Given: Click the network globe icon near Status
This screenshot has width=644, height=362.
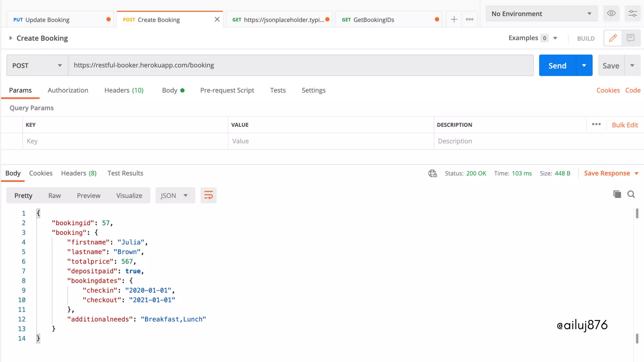Looking at the screenshot, I should [x=433, y=173].
